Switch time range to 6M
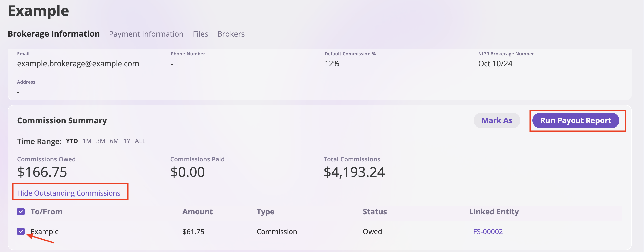Viewport: 644px width, 252px height. (114, 141)
